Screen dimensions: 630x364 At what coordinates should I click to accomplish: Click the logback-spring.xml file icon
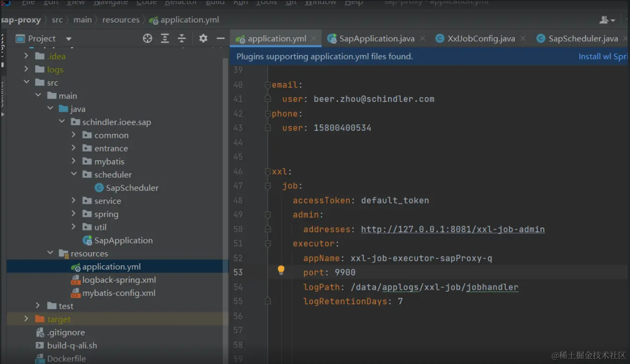75,280
